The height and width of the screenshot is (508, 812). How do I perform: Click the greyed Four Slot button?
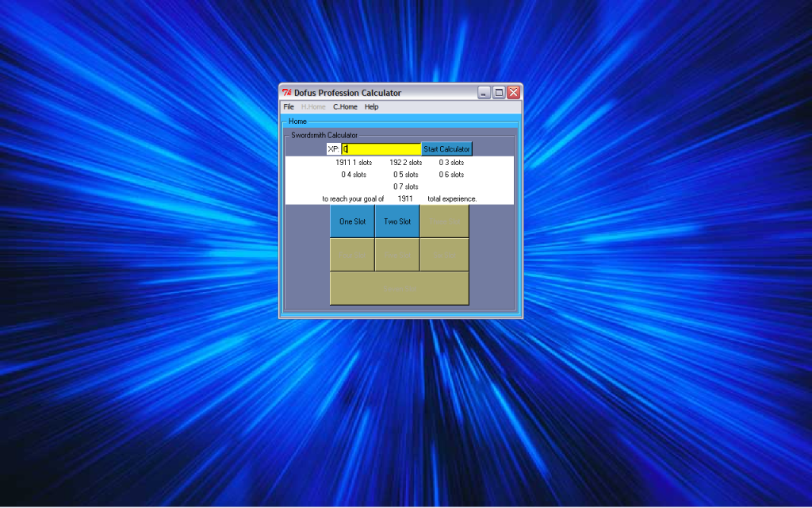pyautogui.click(x=352, y=255)
